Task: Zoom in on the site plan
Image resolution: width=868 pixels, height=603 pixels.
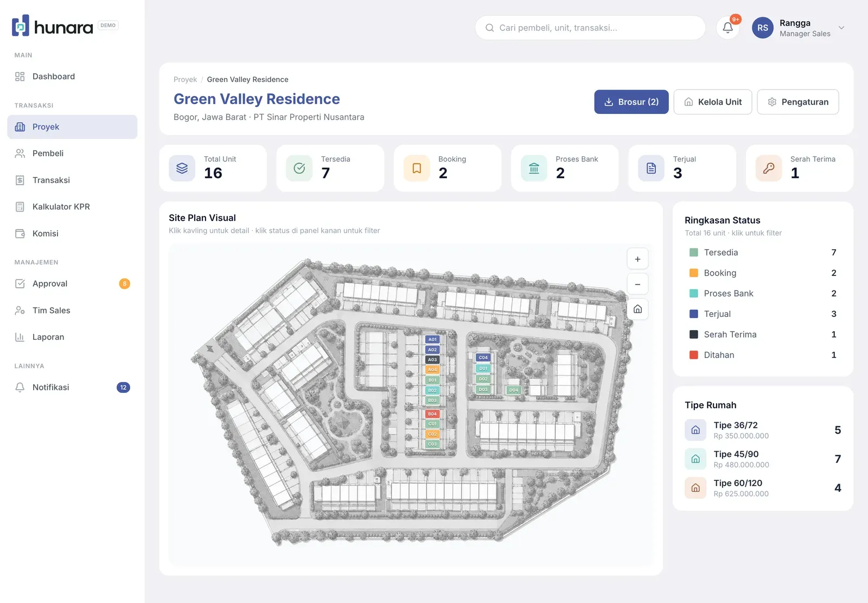Action: [x=638, y=259]
